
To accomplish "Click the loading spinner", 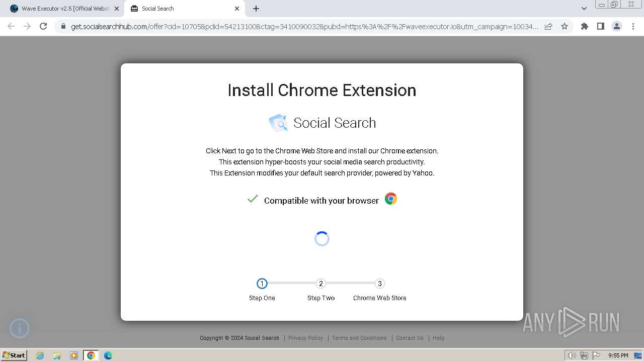I will coord(322,239).
